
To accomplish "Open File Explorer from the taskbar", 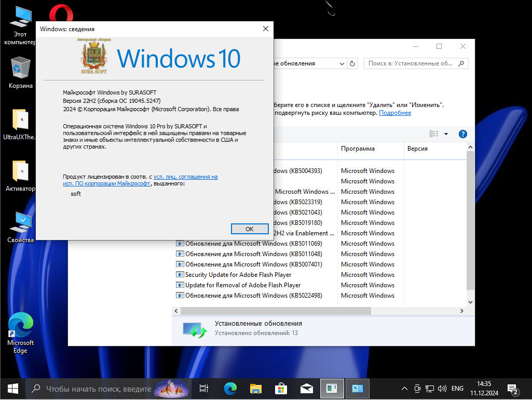I will pos(256,389).
